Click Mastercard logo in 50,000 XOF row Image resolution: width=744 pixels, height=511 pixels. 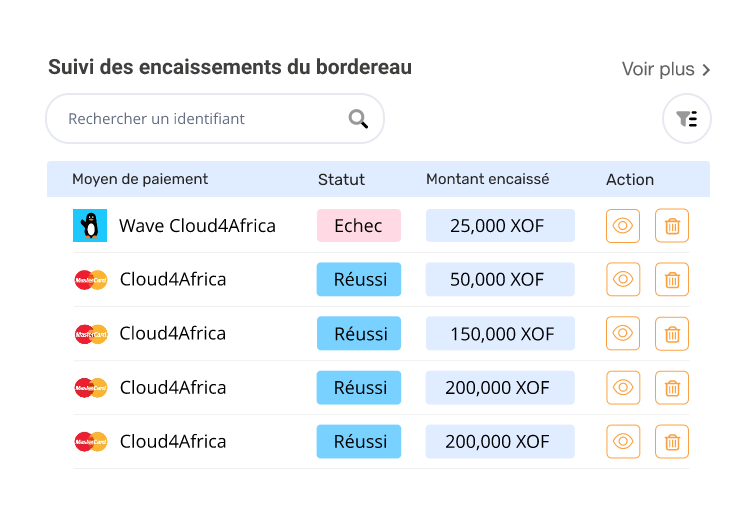coord(91,280)
